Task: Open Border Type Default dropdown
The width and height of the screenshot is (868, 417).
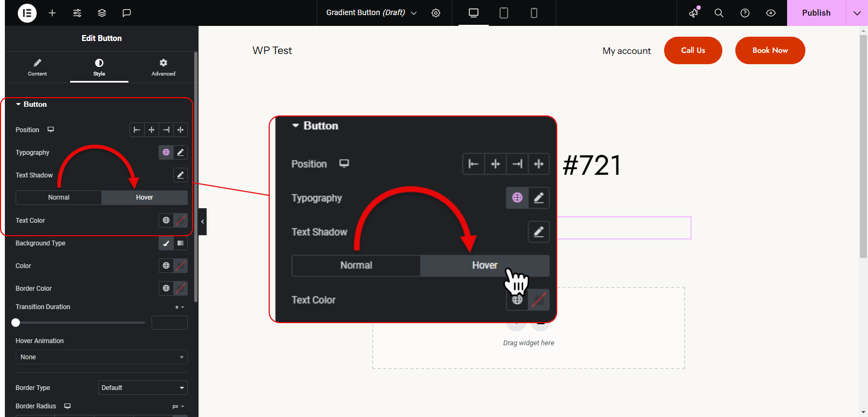Action: [143, 388]
